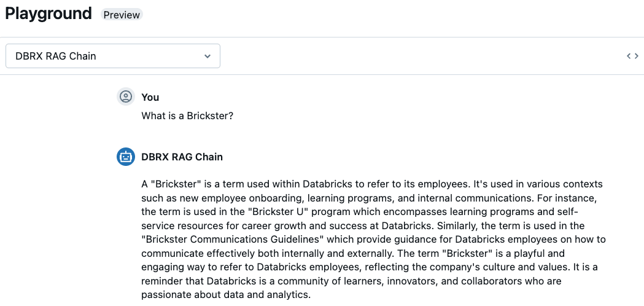Click the Preview badge next to Playground
644x306 pixels.
(122, 15)
